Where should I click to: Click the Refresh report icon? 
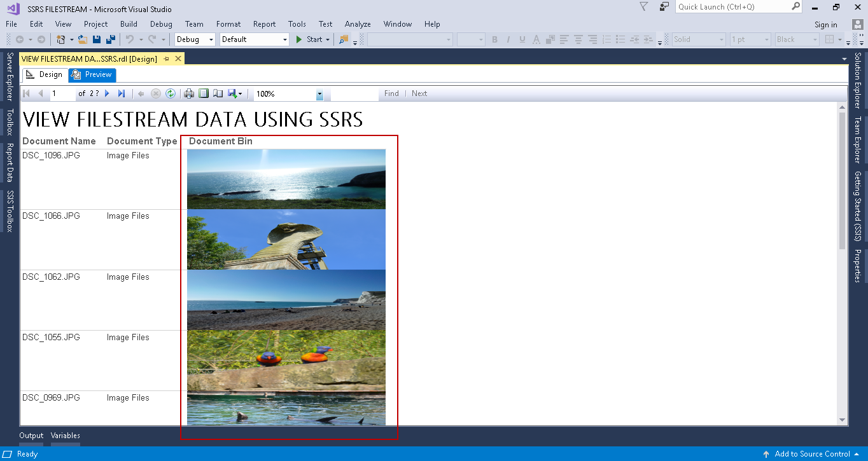(x=171, y=93)
